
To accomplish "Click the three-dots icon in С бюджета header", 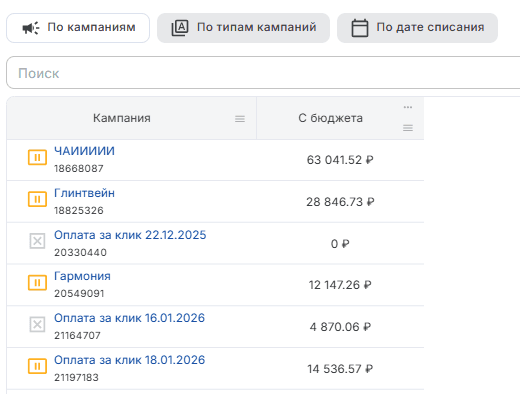I will (x=408, y=107).
